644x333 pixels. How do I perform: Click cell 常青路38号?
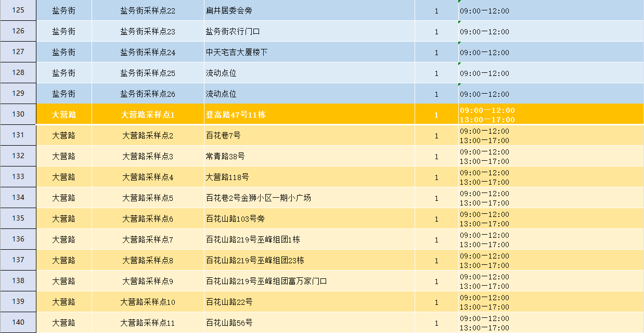[309, 157]
